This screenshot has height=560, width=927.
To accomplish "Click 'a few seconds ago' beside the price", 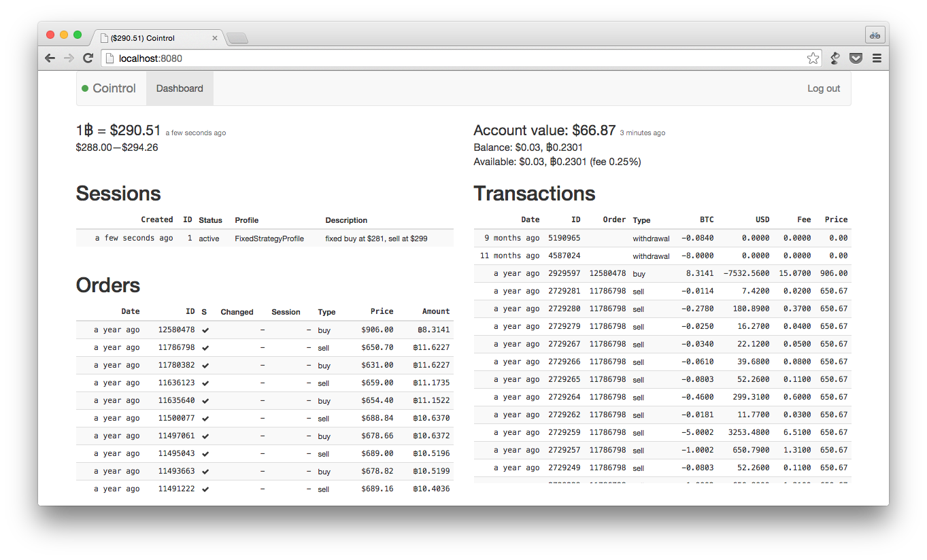I will point(196,133).
